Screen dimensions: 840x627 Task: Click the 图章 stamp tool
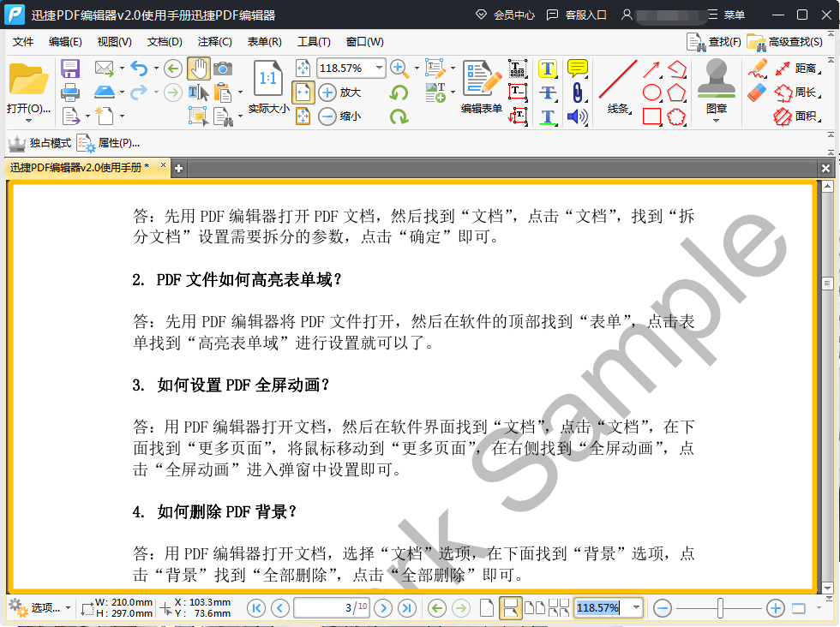click(717, 87)
